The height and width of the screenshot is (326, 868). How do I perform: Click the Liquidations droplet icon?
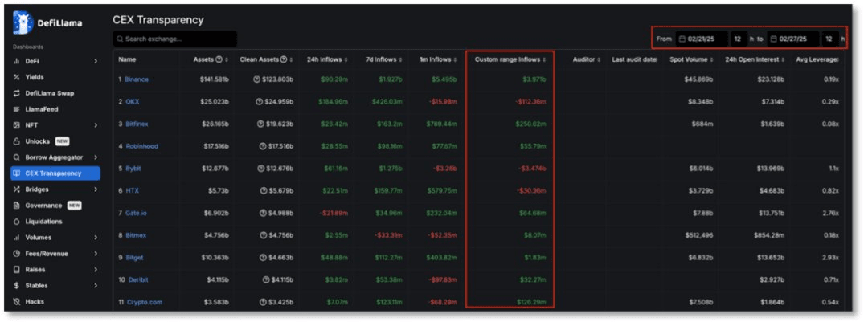click(17, 222)
